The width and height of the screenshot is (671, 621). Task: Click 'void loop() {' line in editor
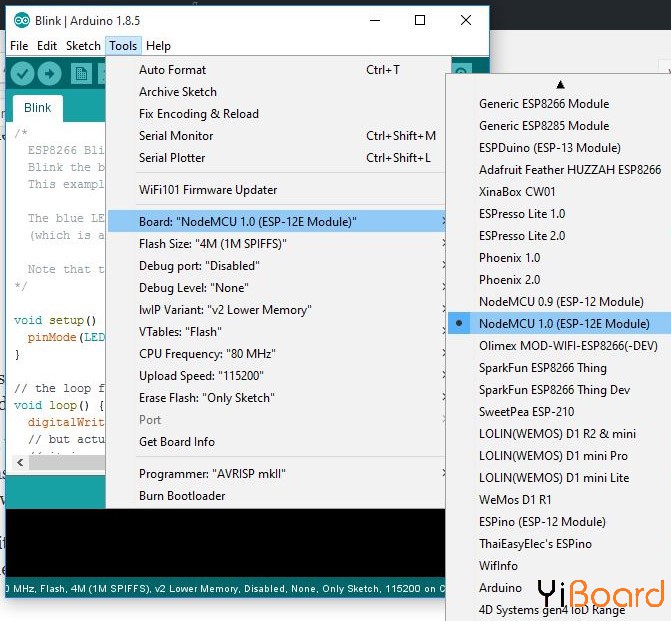(x=59, y=405)
